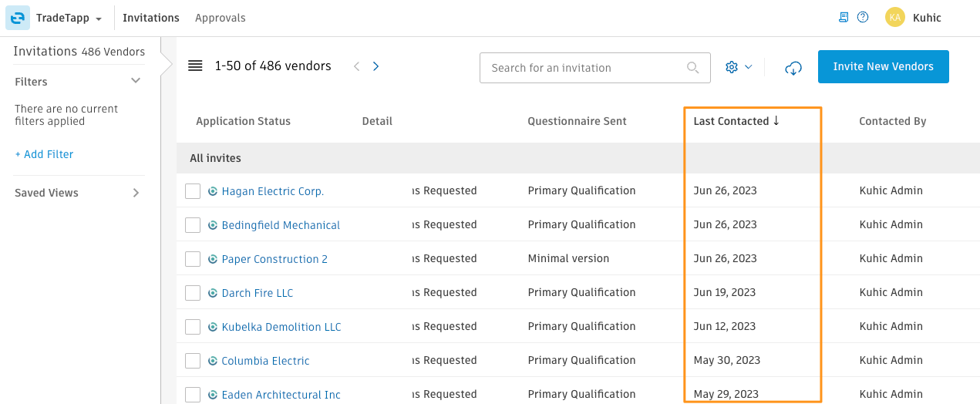Click the status icon beside Eaden Architectural Inc
This screenshot has height=404, width=980.
pyautogui.click(x=213, y=395)
